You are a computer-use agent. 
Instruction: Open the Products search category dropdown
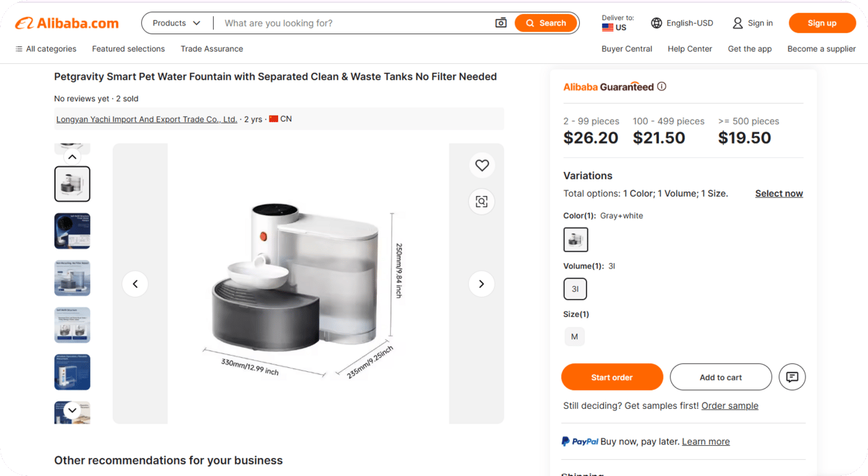pyautogui.click(x=177, y=23)
